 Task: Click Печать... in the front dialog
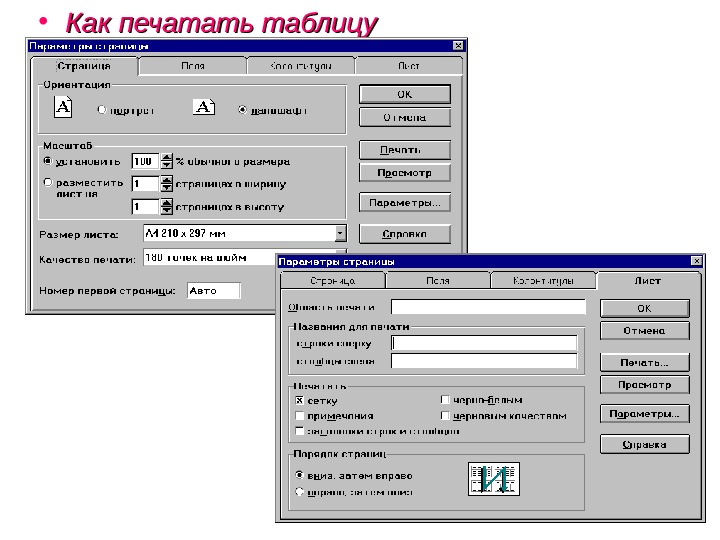[645, 363]
